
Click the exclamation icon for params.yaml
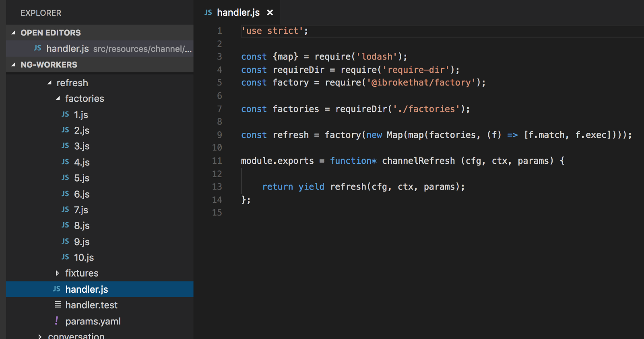[56, 320]
